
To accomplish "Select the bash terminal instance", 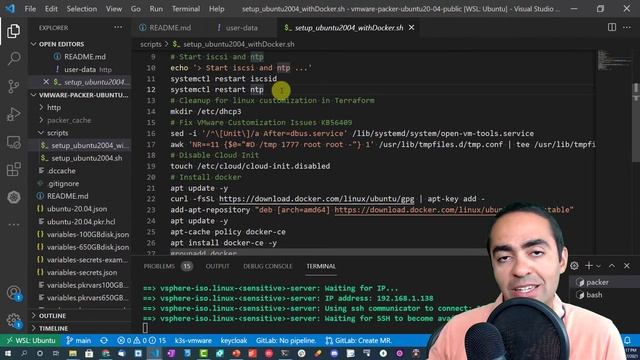I will click(594, 295).
